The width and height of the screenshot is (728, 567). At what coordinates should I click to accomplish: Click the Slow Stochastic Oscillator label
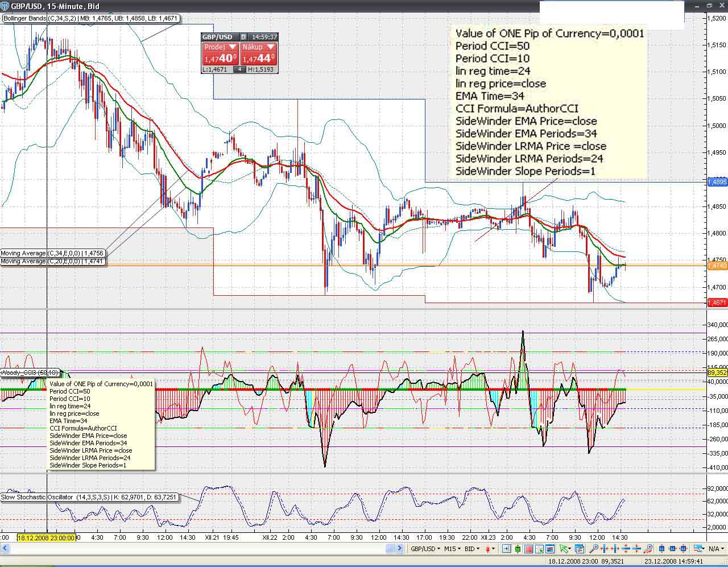[89, 497]
